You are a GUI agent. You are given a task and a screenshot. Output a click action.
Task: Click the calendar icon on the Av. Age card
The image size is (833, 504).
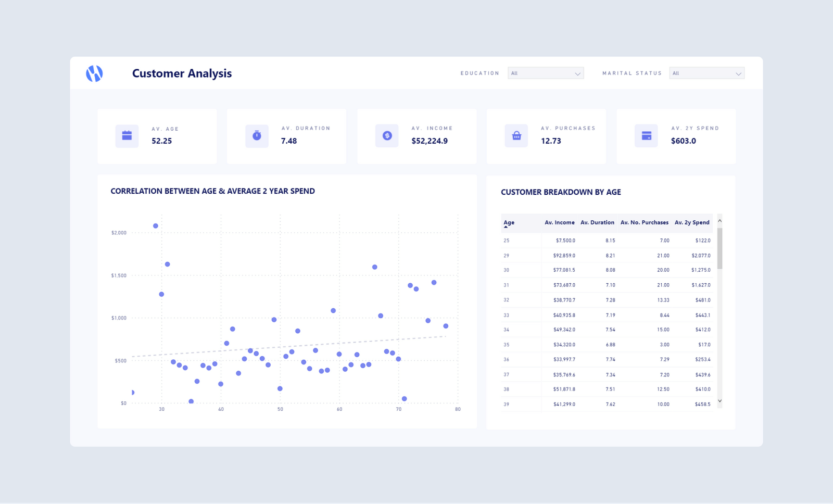point(127,135)
